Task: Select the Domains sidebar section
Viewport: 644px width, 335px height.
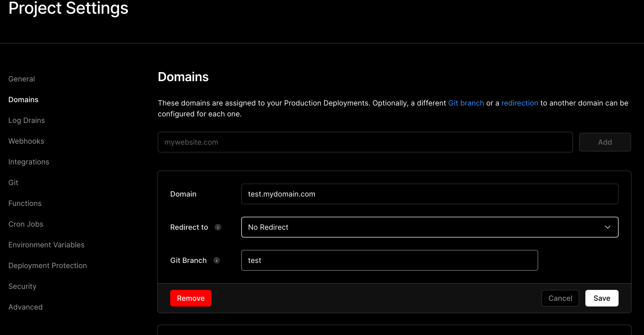Action: 23,100
